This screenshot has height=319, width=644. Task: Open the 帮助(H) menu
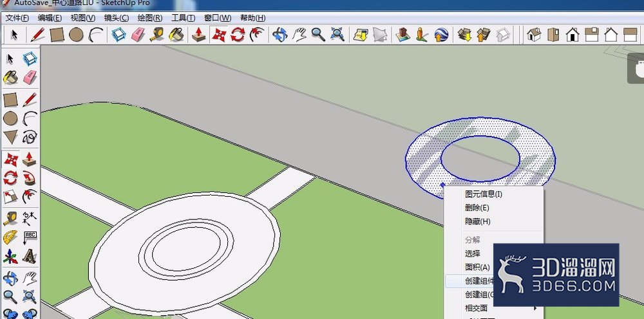(x=252, y=18)
